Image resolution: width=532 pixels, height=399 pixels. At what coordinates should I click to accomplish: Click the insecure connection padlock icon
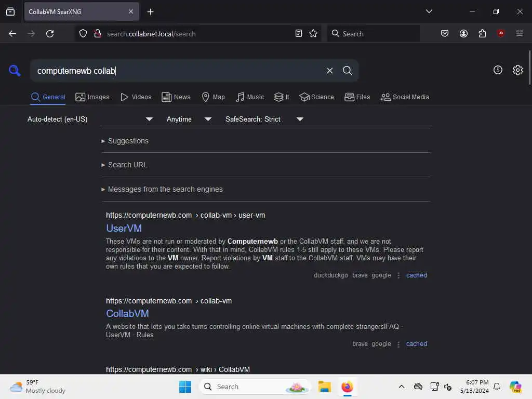(98, 34)
